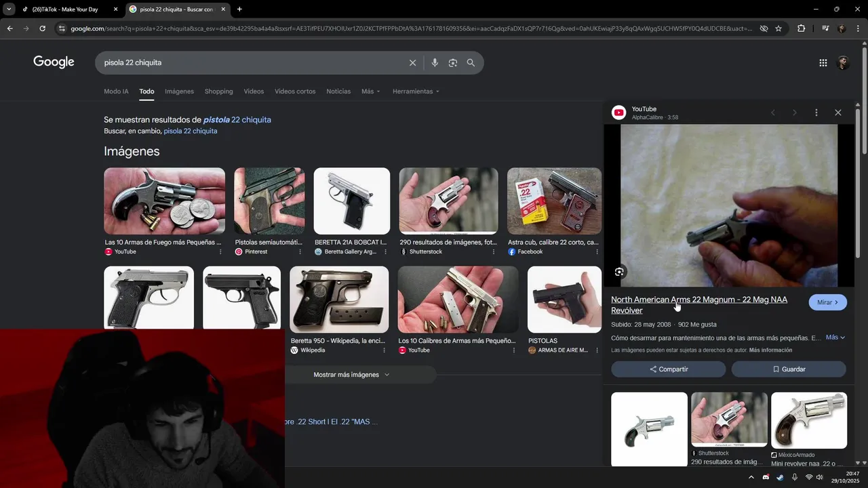Image resolution: width=868 pixels, height=488 pixels.
Task: Open the Chrome three-dot menu
Action: pos(858,28)
